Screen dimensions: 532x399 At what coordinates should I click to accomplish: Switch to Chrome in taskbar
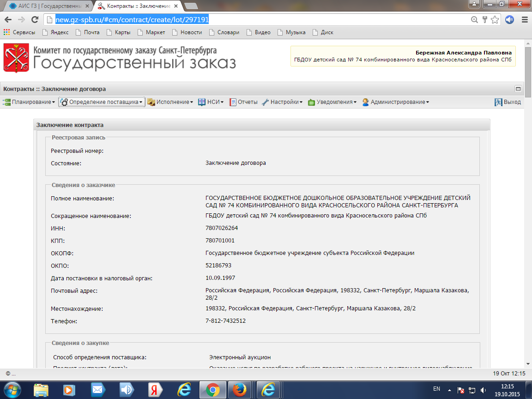click(x=212, y=390)
